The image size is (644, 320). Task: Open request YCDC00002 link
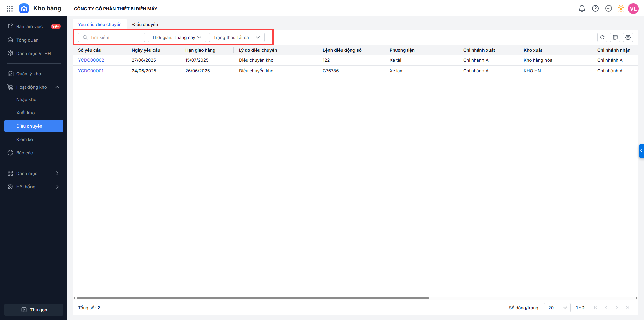(x=91, y=60)
